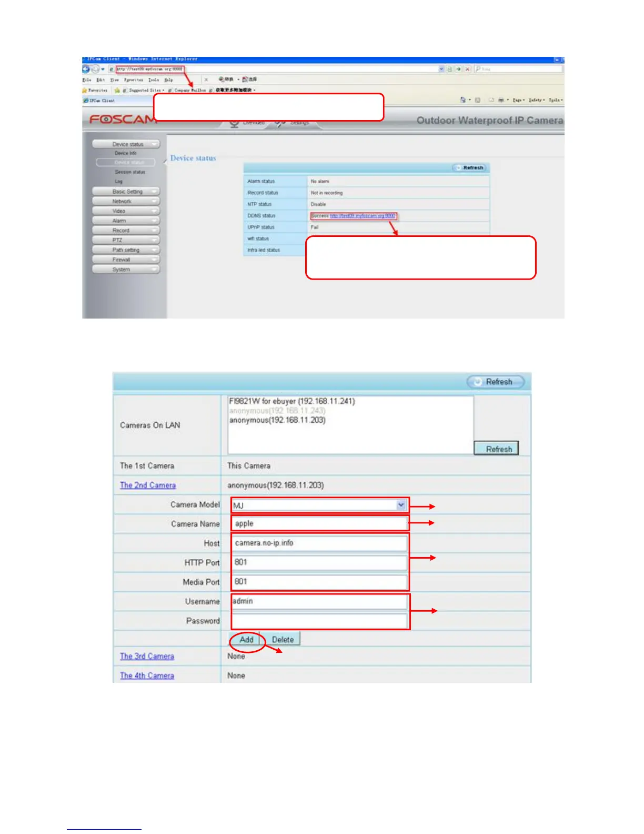Image resolution: width=644 pixels, height=834 pixels.
Task: Open the Tools menu in the IE menu bar
Action: click(x=154, y=80)
